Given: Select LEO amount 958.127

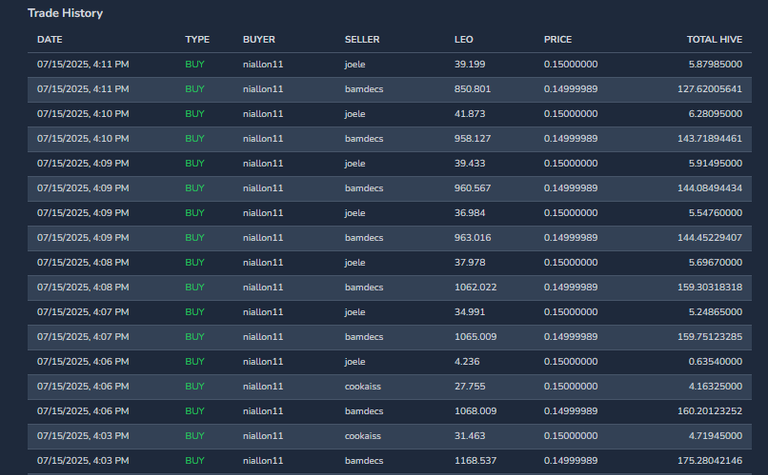Looking at the screenshot, I should click(473, 139).
